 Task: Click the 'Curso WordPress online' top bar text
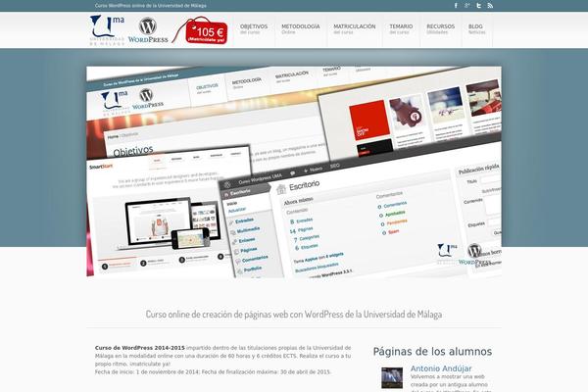(150, 6)
